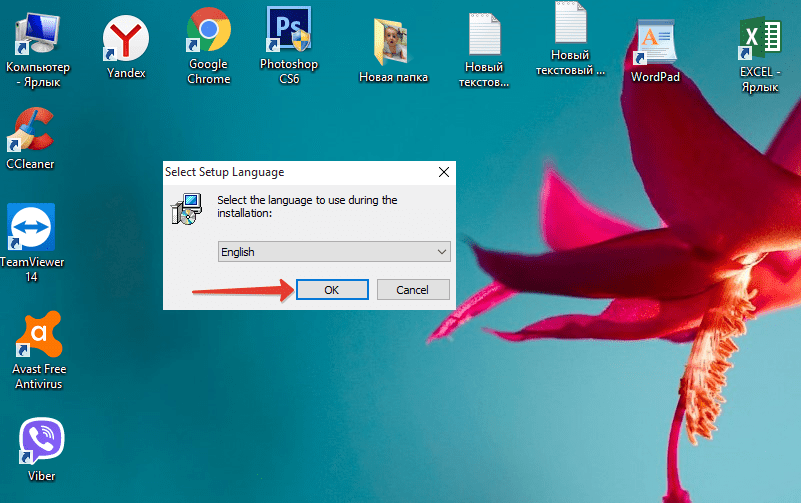Viewport: 801px width, 503px height.
Task: Select the Avast Free Antivirus icon
Action: point(38,337)
